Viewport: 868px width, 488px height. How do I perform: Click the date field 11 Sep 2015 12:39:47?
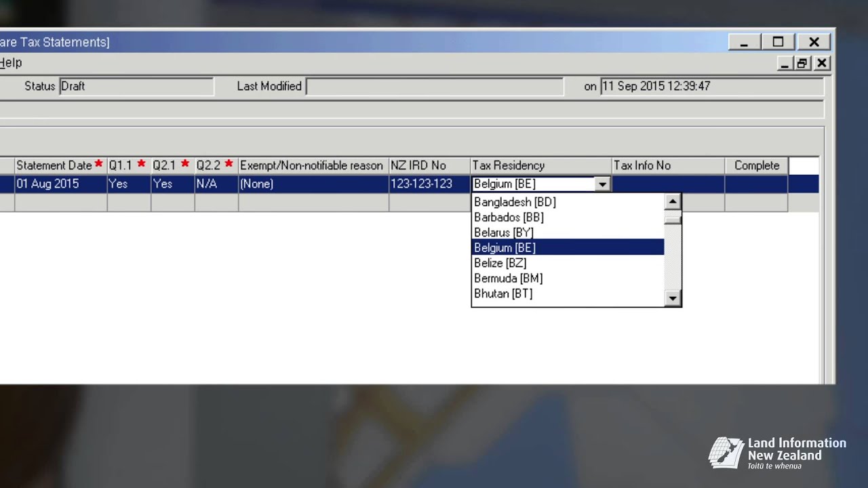[x=712, y=86]
